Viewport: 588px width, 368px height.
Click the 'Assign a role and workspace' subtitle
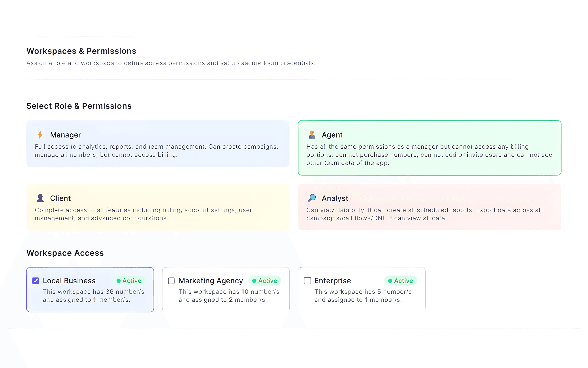[171, 63]
